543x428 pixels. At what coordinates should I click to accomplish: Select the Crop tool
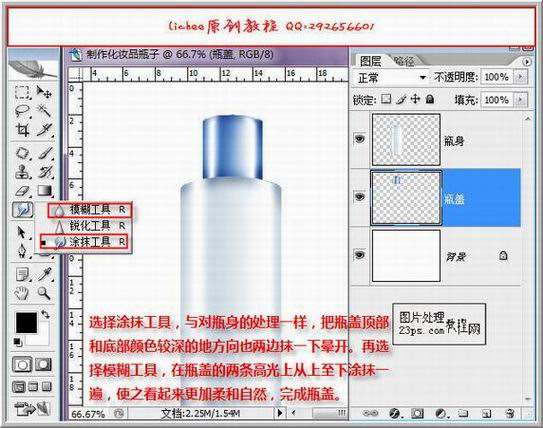pos(22,130)
